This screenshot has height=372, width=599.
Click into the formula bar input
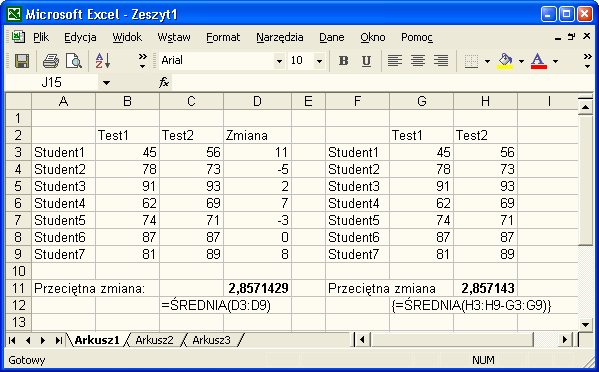pos(382,82)
